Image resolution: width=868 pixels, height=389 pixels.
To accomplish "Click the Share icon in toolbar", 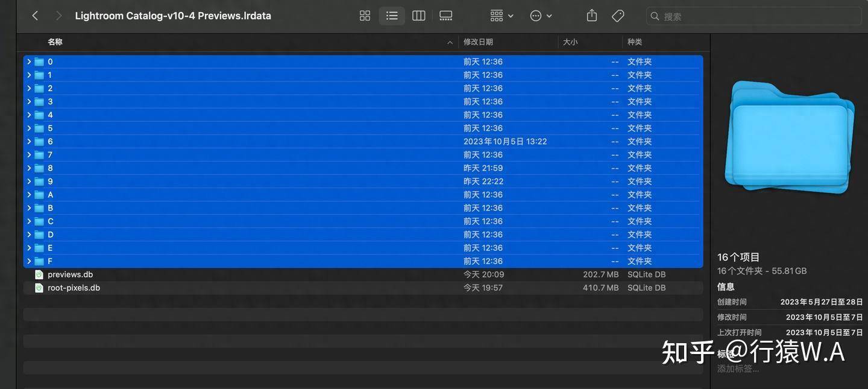I will pyautogui.click(x=591, y=16).
